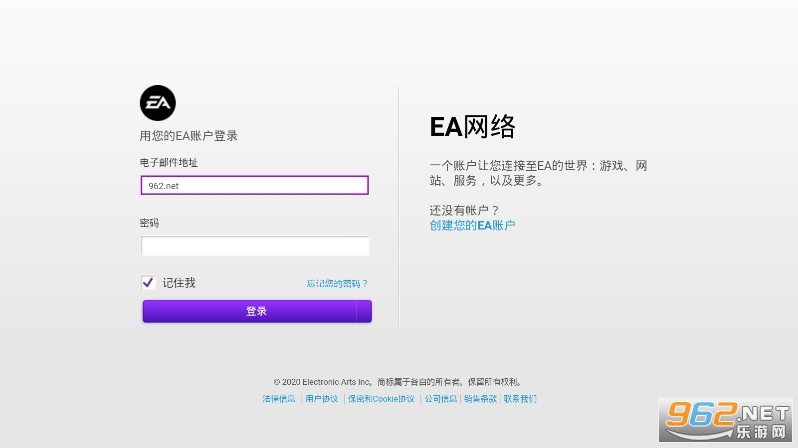The image size is (798, 448).
Task: Click the 密码 field label
Action: point(150,222)
